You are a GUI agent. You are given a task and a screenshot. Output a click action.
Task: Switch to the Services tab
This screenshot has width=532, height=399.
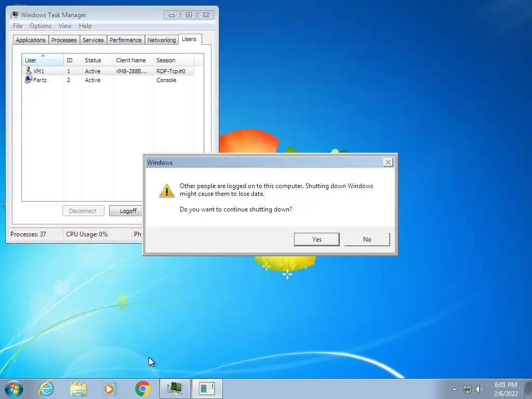(93, 40)
